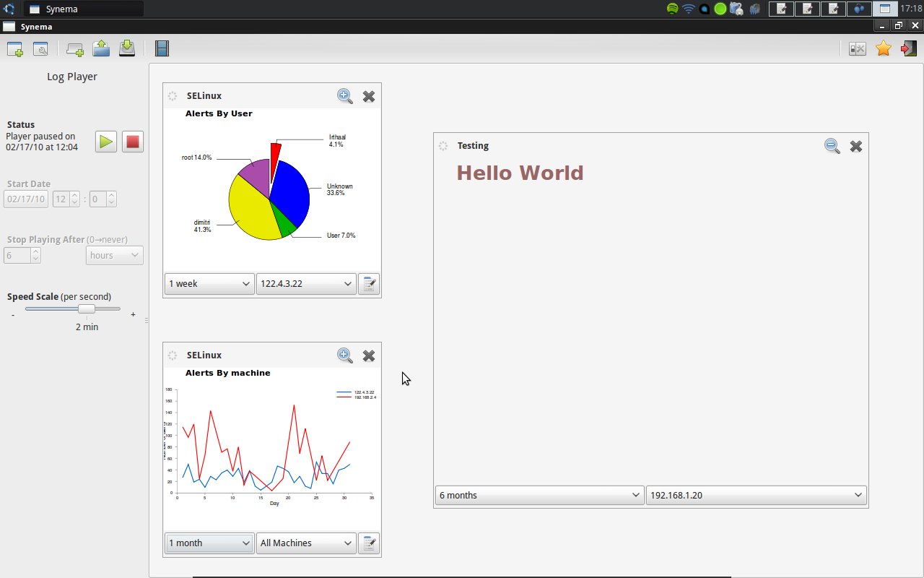Click the "root 14.0%" pie label
The width and height of the screenshot is (924, 578).
tap(197, 158)
